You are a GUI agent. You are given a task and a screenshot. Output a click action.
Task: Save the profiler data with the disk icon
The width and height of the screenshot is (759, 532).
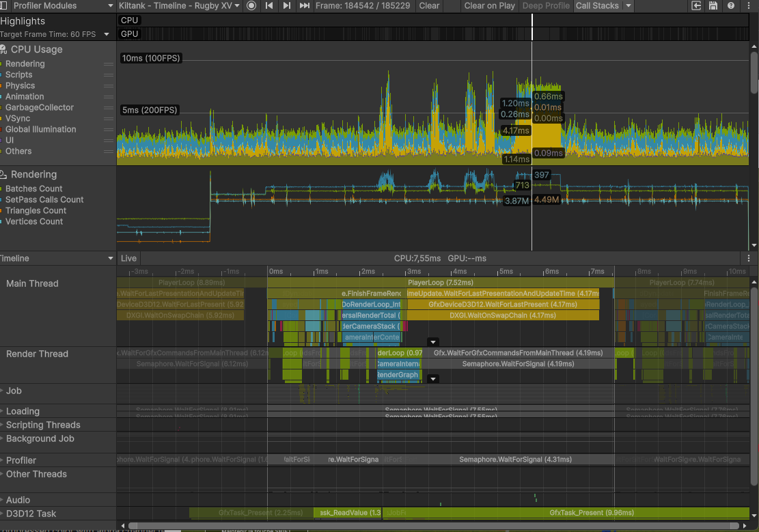[713, 6]
